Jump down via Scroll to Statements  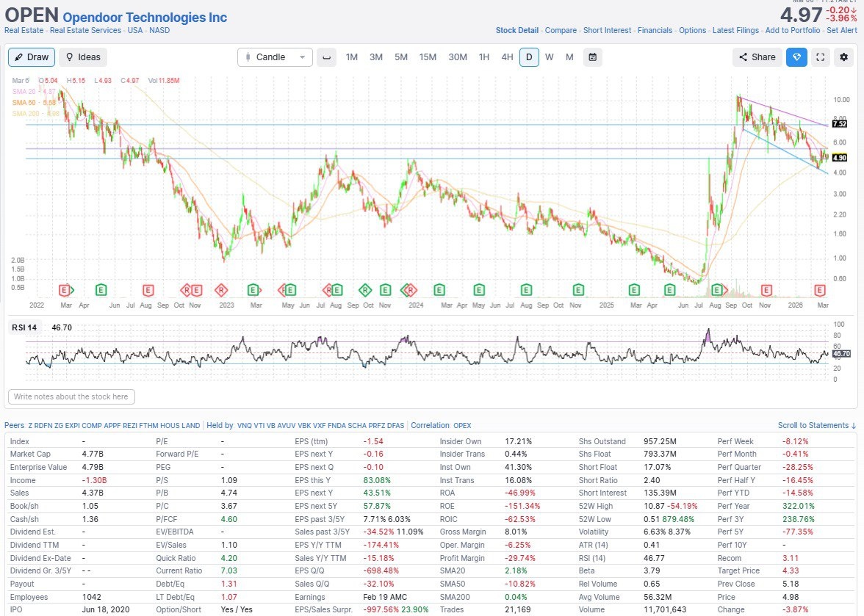coord(817,426)
